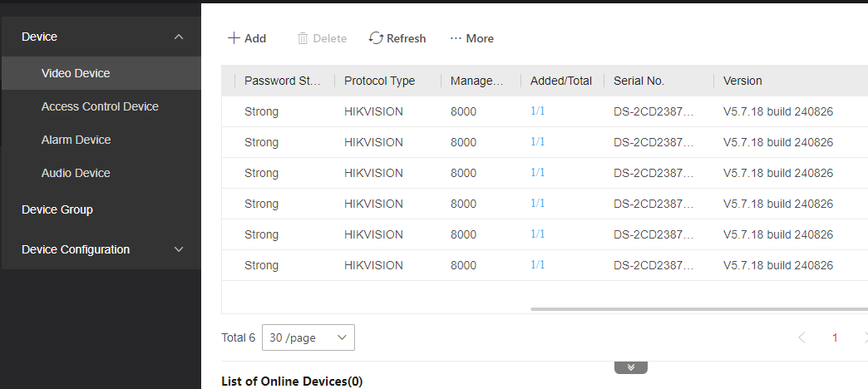Screen dimensions: 868x389
Task: Open the More options menu
Action: (471, 38)
